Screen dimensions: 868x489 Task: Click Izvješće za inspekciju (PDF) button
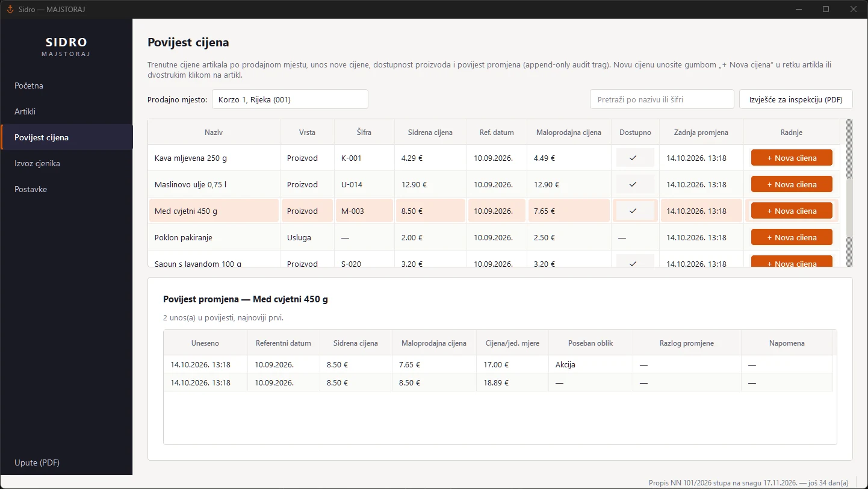pyautogui.click(x=796, y=99)
